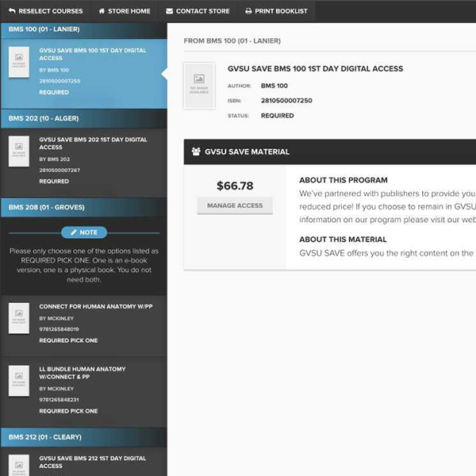Click 'Required Pick One' under LL Bundle Human Anatomy
Image resolution: width=476 pixels, height=476 pixels.
[x=68, y=411]
